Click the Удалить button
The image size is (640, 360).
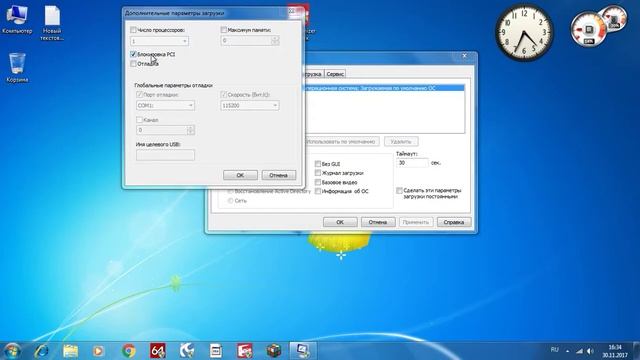coord(401,142)
